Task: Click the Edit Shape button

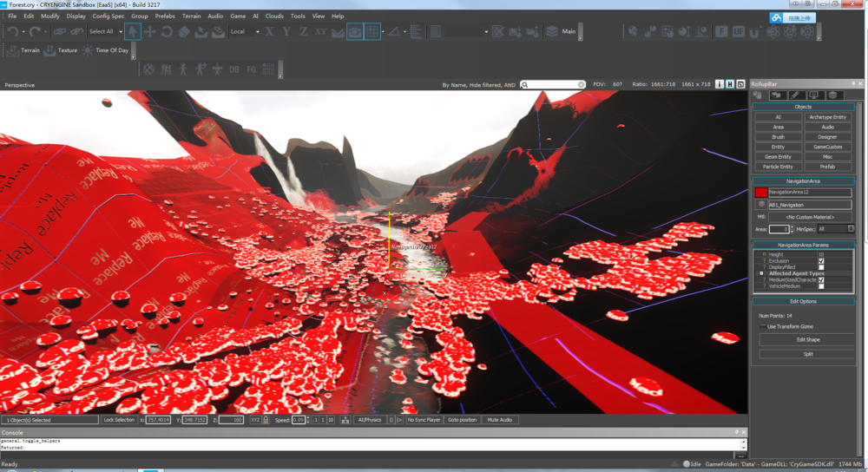Action: 808,340
